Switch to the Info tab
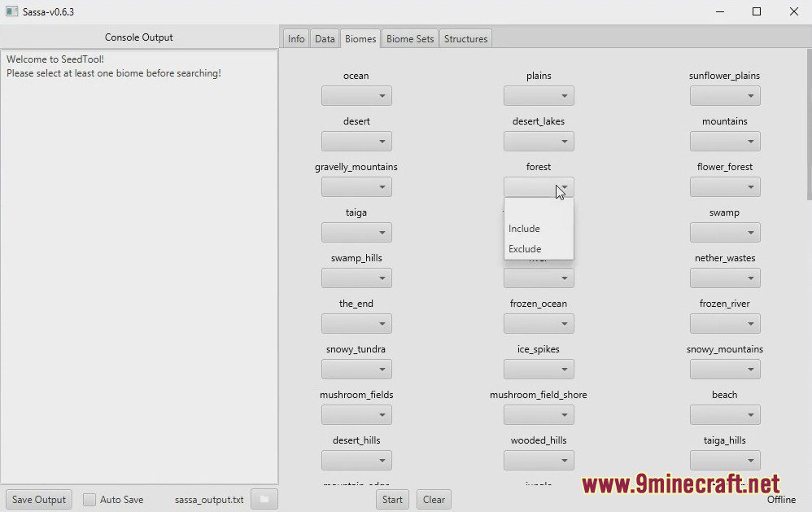 click(x=296, y=39)
